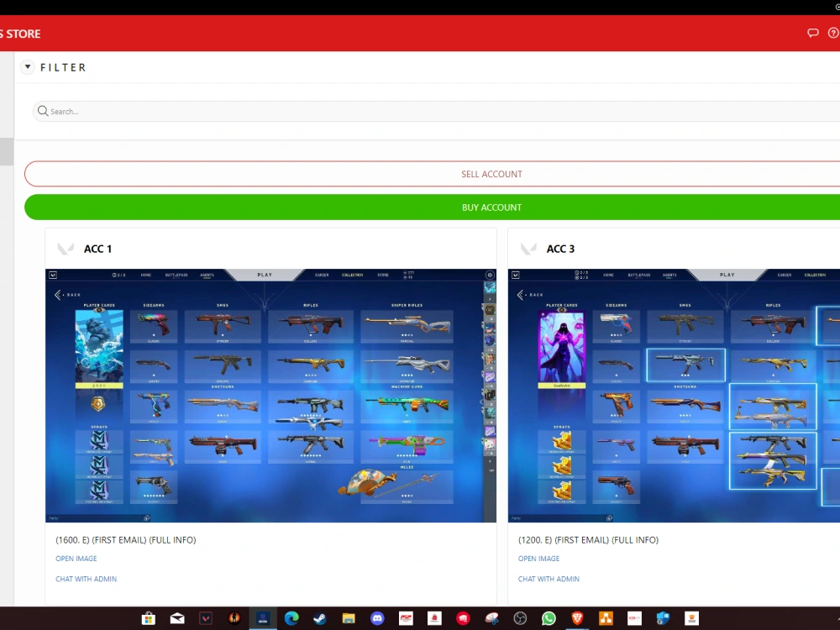
Task: Click OPEN IMAGE link under ACC 3
Action: point(538,559)
